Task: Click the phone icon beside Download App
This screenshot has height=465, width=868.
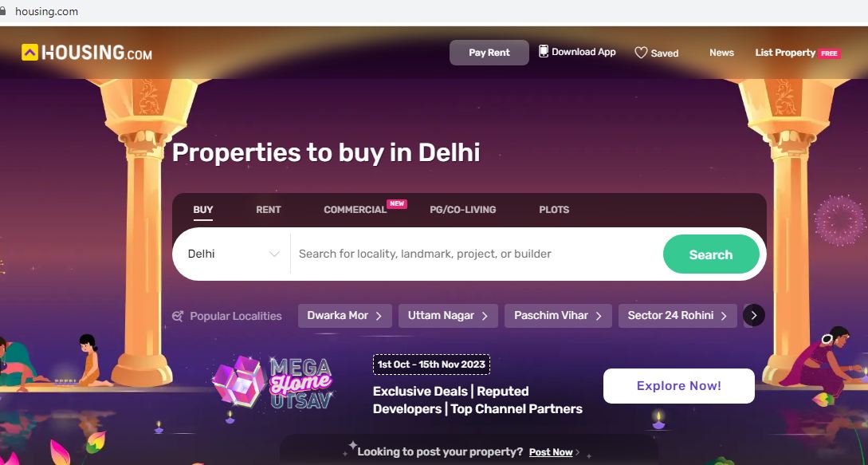Action: click(x=544, y=52)
